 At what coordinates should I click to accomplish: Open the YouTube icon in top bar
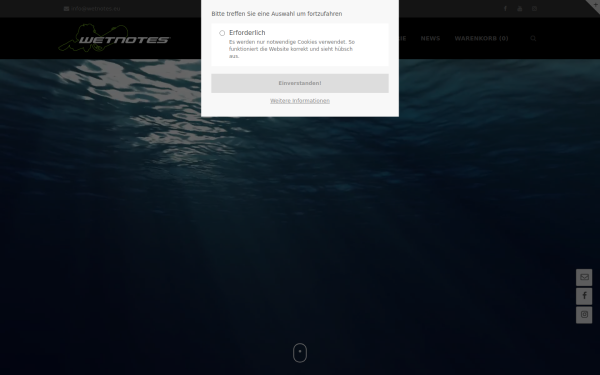click(x=520, y=8)
